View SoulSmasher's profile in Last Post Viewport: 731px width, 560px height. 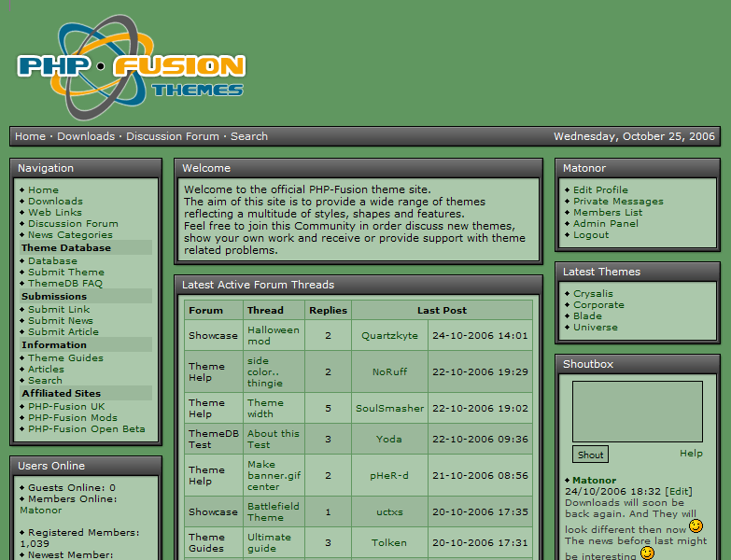(x=389, y=408)
